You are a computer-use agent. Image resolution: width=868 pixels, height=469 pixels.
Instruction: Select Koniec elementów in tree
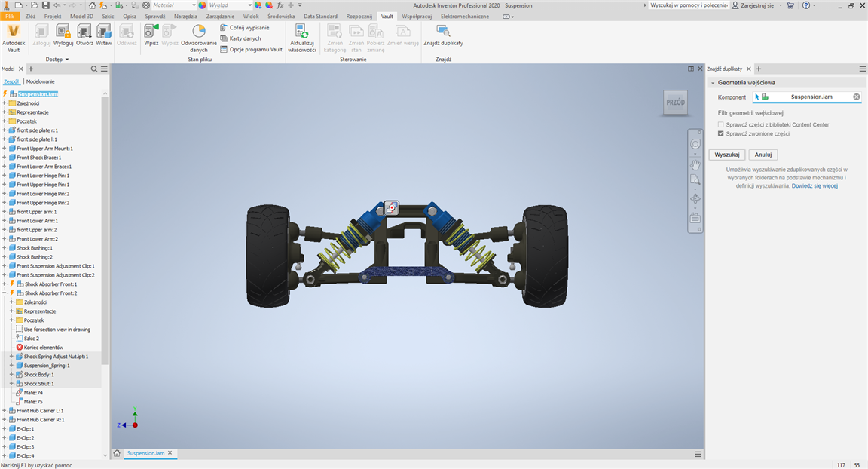pos(44,347)
